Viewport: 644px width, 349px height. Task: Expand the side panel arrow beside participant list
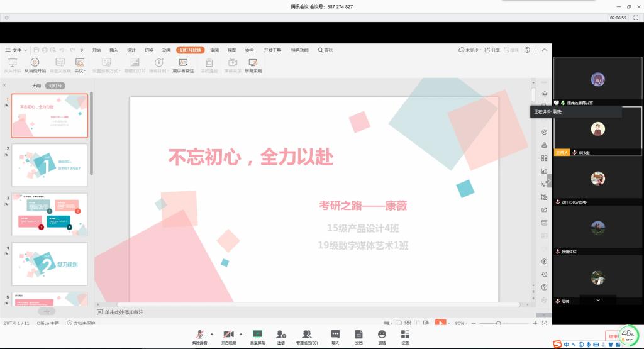tap(549, 181)
